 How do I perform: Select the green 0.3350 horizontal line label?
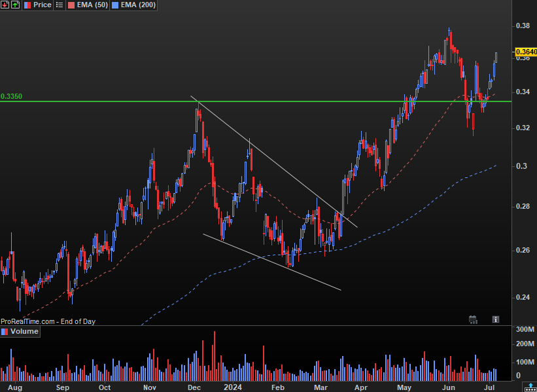(x=11, y=96)
